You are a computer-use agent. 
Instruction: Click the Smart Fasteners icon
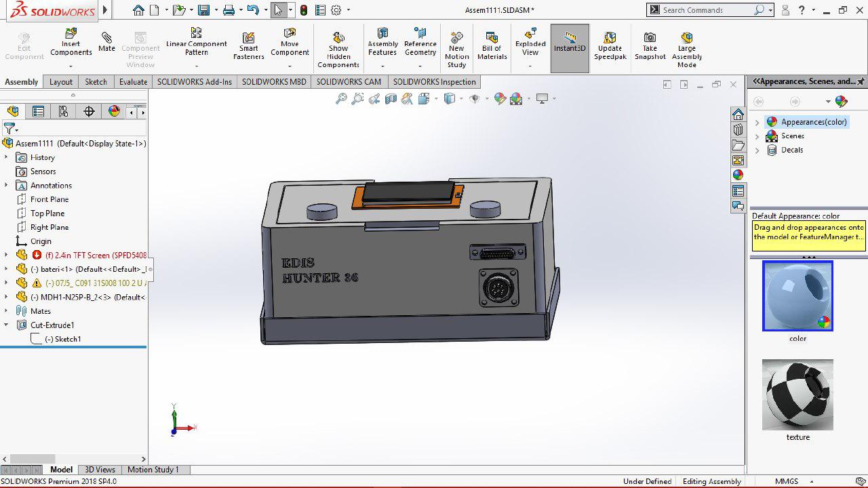pyautogui.click(x=248, y=45)
